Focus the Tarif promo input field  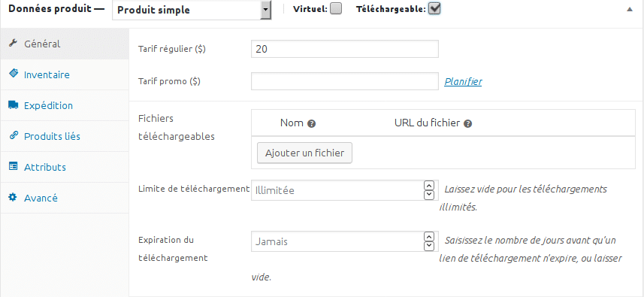(345, 81)
